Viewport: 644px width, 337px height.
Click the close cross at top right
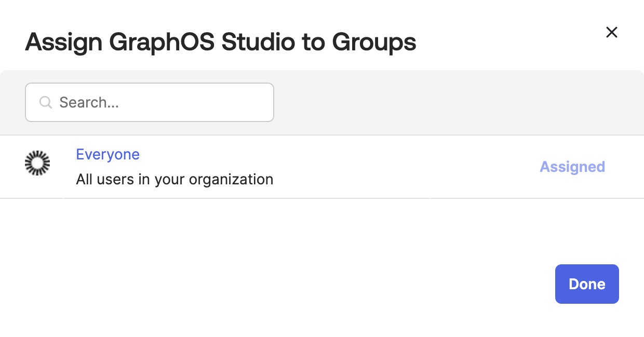(x=612, y=32)
